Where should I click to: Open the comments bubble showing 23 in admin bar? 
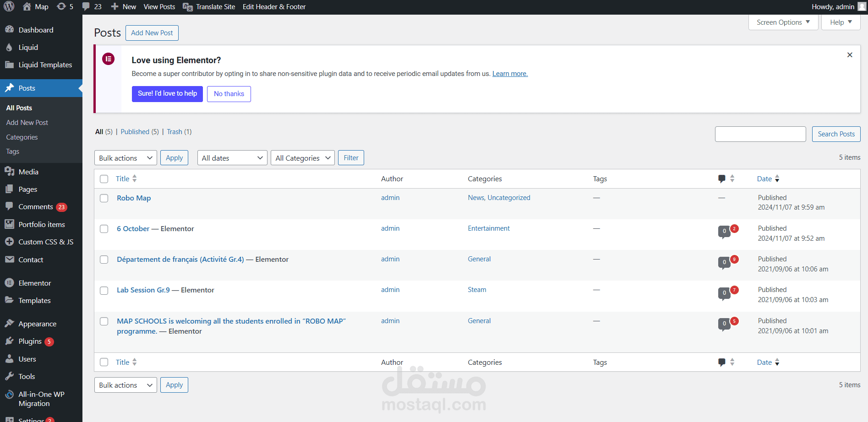pyautogui.click(x=86, y=6)
